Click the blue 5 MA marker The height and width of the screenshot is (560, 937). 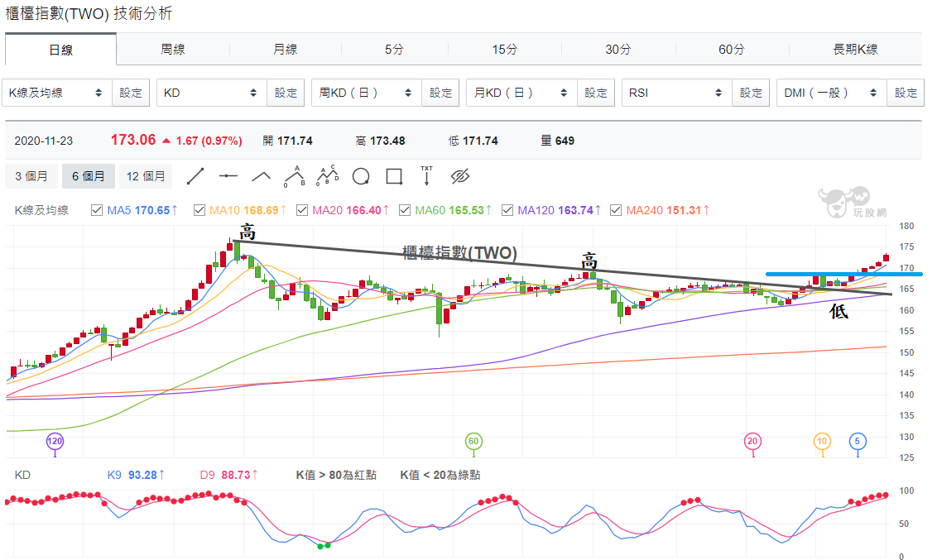[858, 442]
